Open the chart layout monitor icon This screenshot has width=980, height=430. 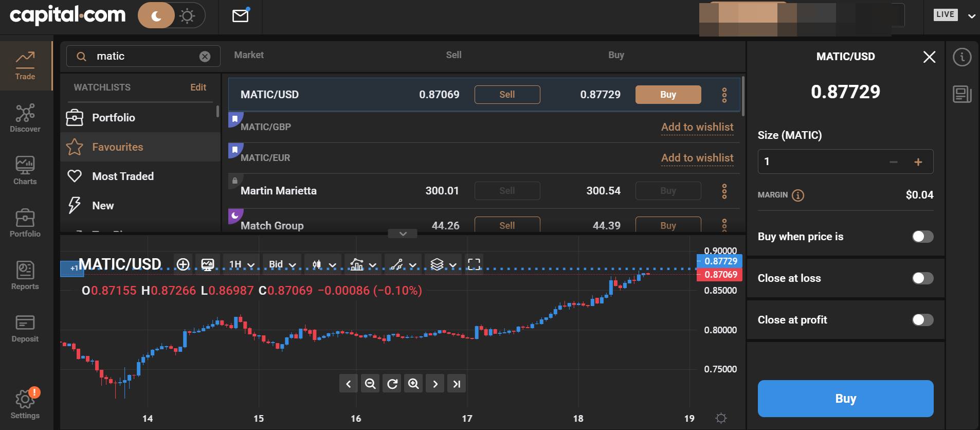pos(208,264)
